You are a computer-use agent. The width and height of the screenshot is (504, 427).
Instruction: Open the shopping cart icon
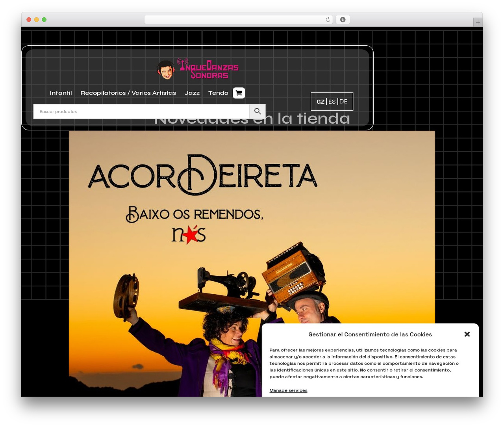(x=239, y=93)
